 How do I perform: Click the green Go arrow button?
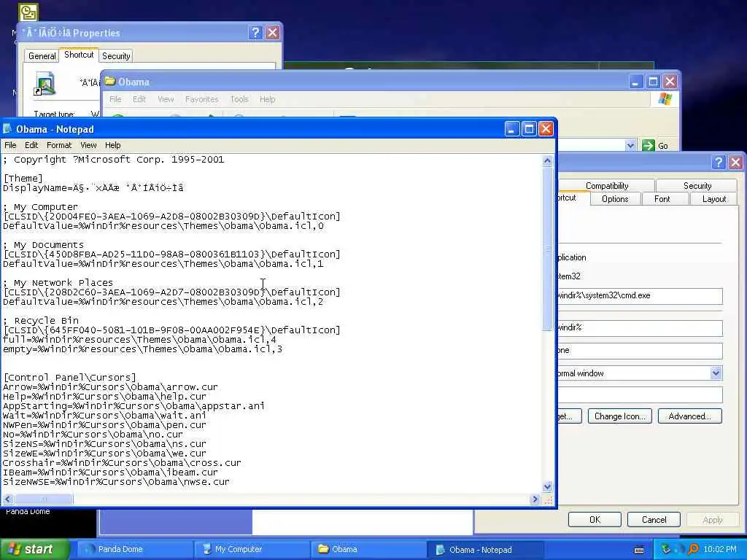(x=649, y=145)
